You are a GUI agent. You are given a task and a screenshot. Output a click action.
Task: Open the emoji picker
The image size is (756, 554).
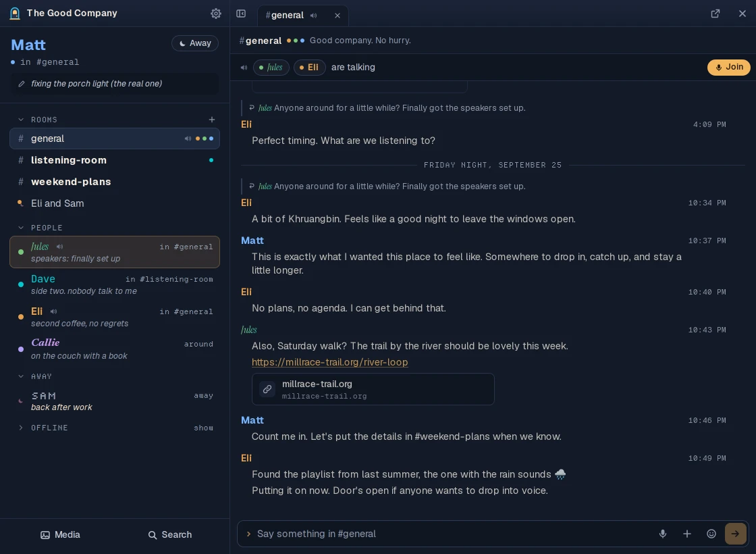click(711, 534)
